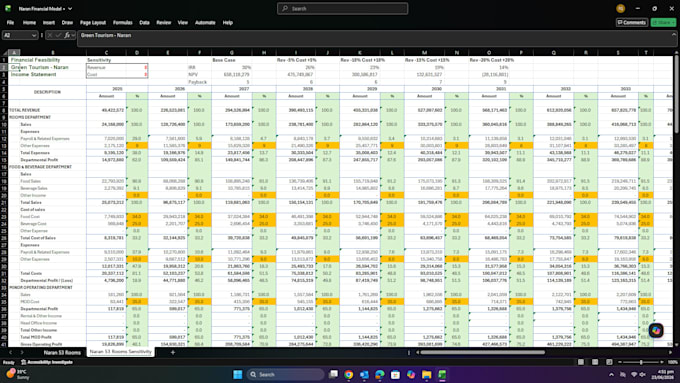This screenshot has width=680, height=383.
Task: Go to next sheet with right arrow
Action: [23, 353]
